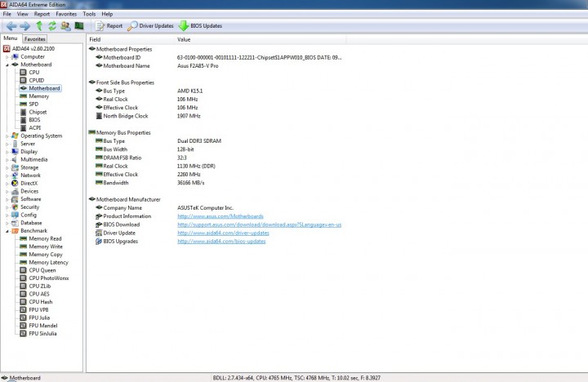
Task: Open the aida64.com bios-updates link
Action: click(221, 241)
